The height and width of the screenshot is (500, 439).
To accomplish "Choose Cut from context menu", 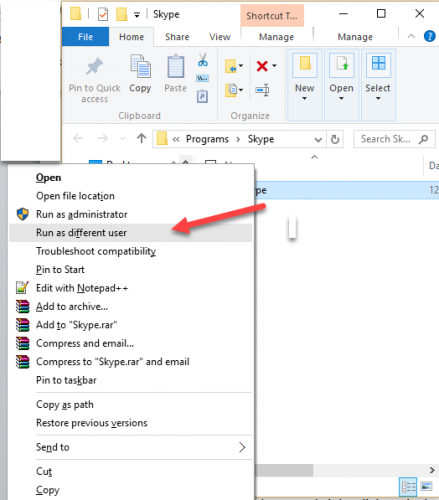I will (x=131, y=471).
